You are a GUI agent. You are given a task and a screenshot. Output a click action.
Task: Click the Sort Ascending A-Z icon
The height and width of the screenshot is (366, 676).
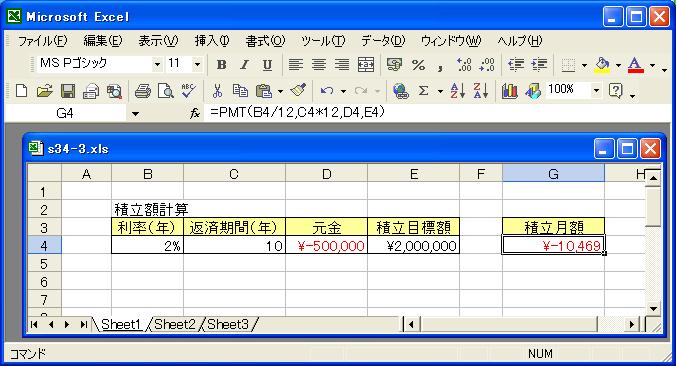click(457, 91)
